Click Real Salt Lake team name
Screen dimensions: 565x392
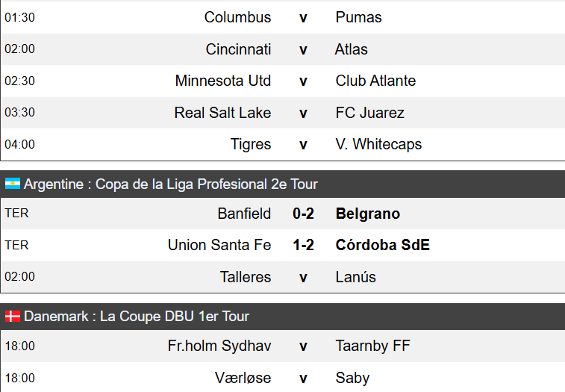(222, 113)
